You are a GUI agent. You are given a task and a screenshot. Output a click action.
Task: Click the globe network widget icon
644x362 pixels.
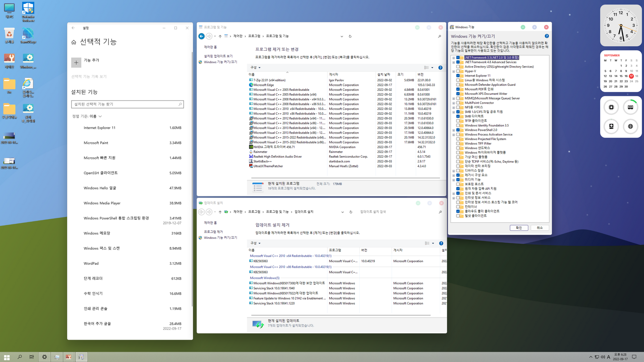[x=630, y=126]
